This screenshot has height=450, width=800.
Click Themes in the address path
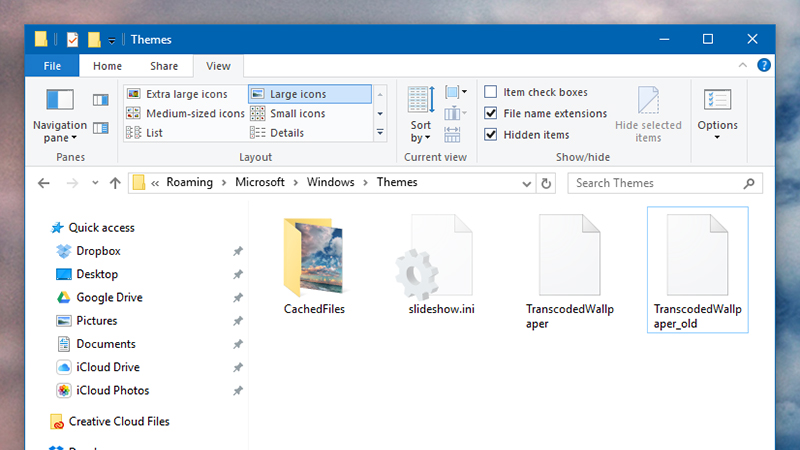(x=397, y=182)
